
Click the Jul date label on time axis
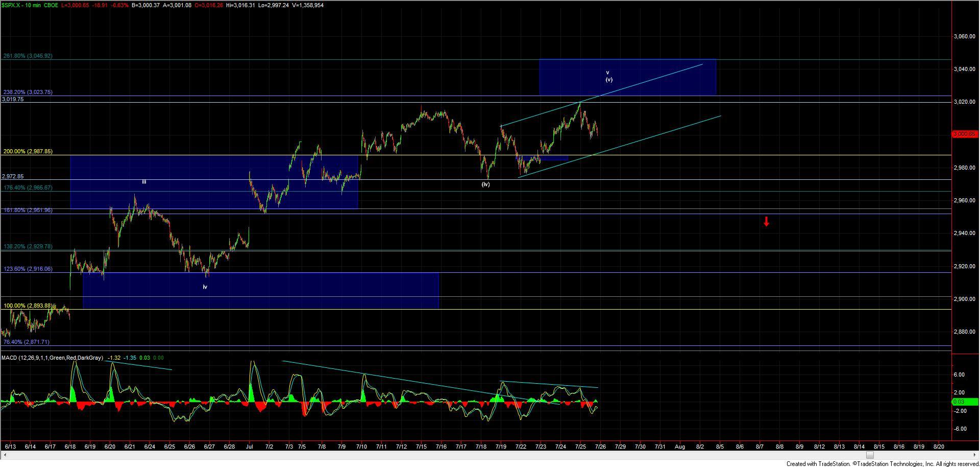point(250,447)
